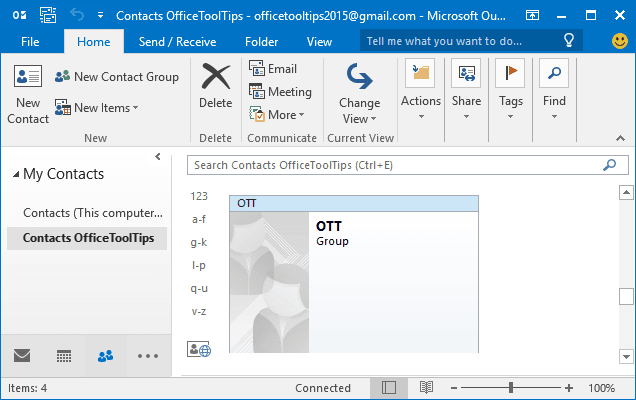The image size is (636, 400).
Task: Send an Email to the contact
Action: click(x=273, y=69)
